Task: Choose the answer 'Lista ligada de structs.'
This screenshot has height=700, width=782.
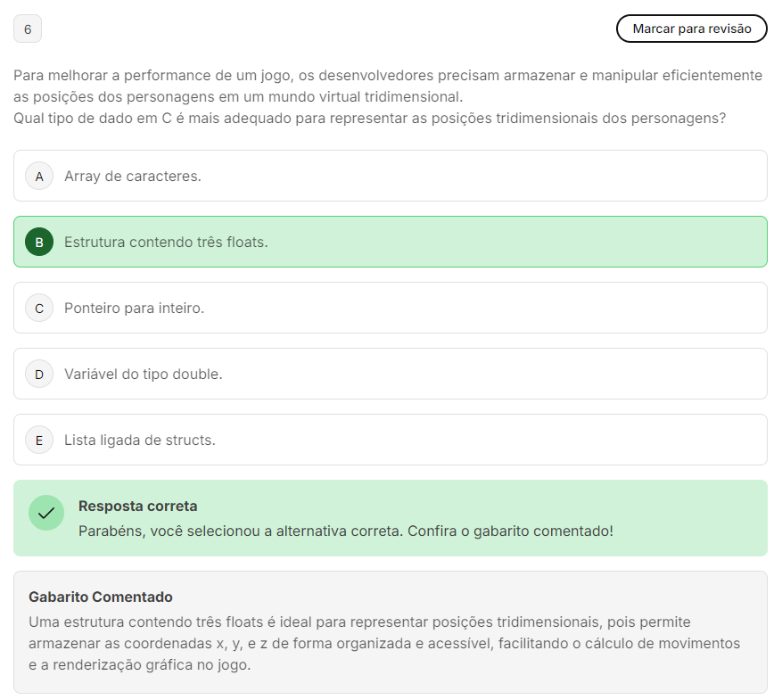Action: [x=140, y=441]
